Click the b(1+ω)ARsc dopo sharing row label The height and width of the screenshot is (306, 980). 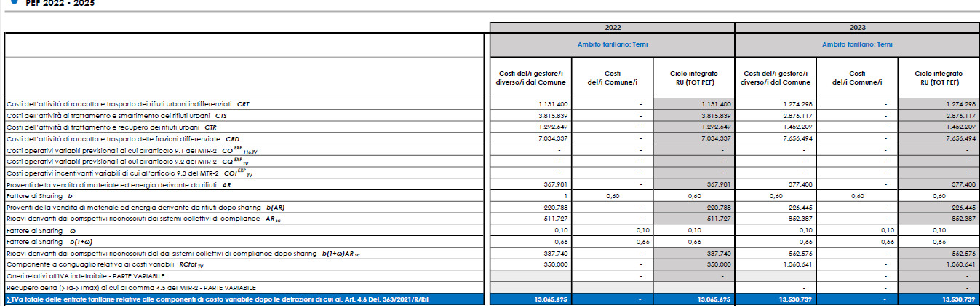(x=183, y=252)
